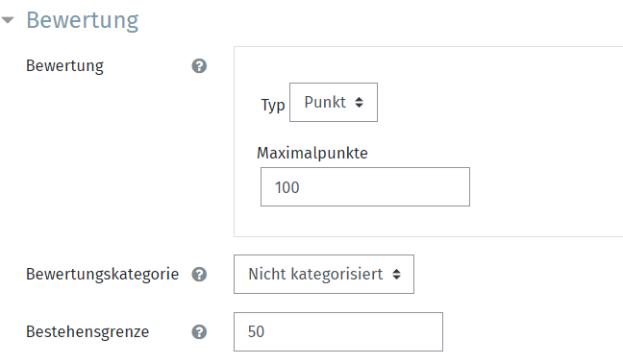
Task: Click the up-down arrows in the Typ selector
Action: pyautogui.click(x=359, y=103)
